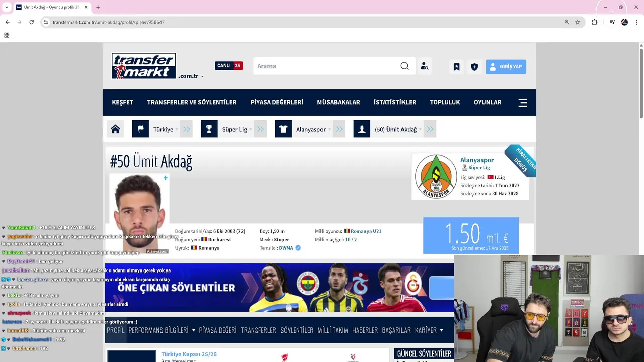Click the trophy icon beside Süper Lig
This screenshot has height=362, width=644.
pyautogui.click(x=209, y=129)
